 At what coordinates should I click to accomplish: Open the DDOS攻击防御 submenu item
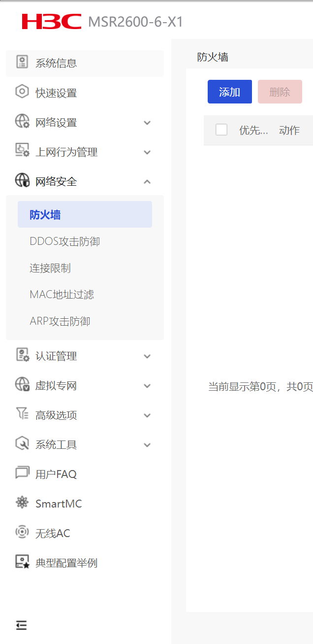[x=64, y=241]
